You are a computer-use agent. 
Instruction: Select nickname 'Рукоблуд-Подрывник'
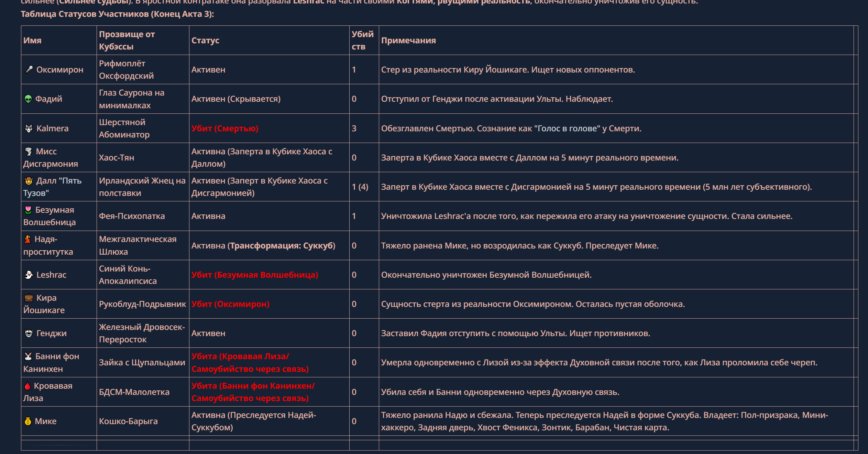pos(142,304)
